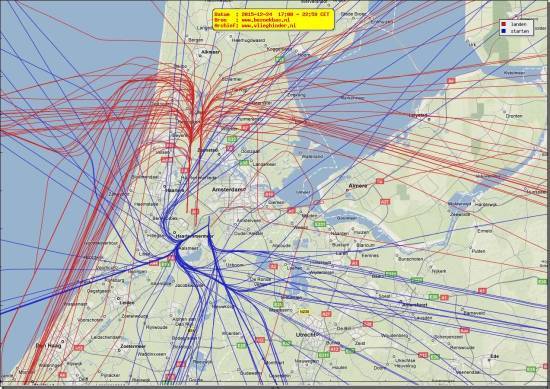Screen dimensions: 550x389
Task: Click the Bunschoten town label
Action: click(x=411, y=259)
